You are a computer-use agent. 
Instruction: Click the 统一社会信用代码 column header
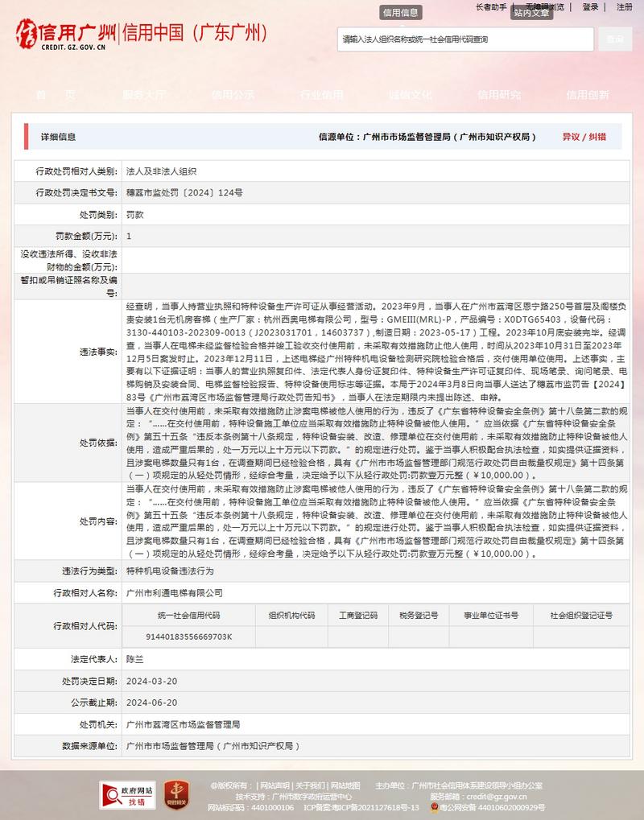pos(189,616)
